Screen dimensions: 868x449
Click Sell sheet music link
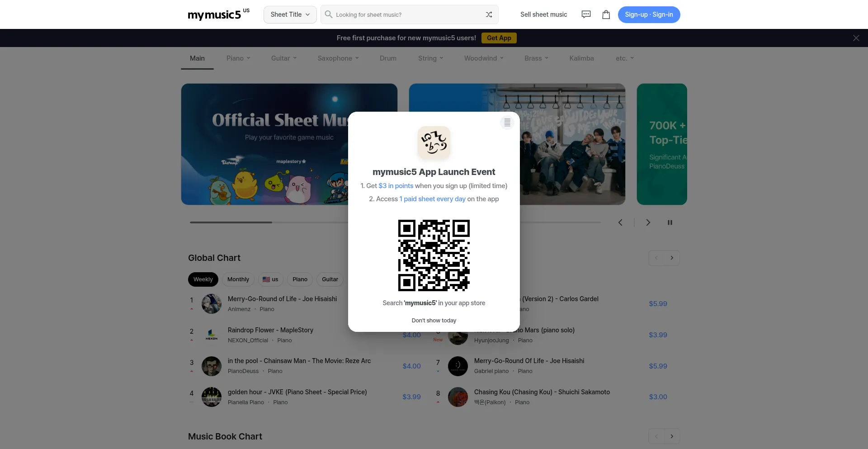(543, 14)
